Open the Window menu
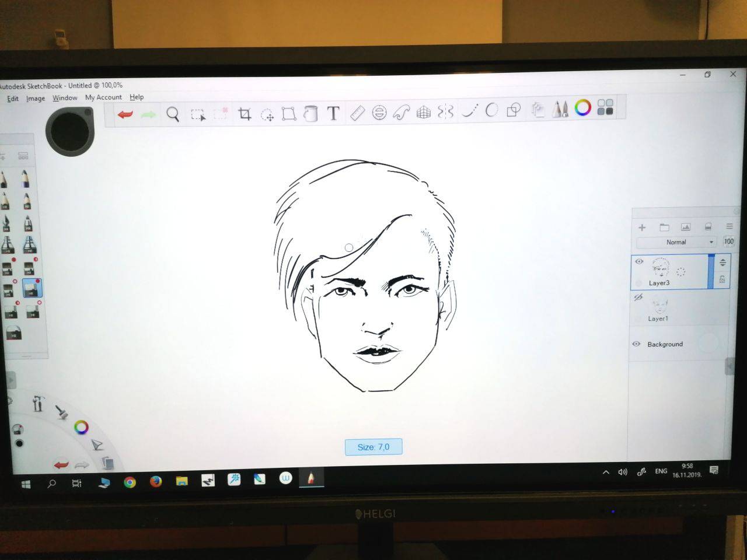Screen dimensions: 747x560 coord(65,98)
